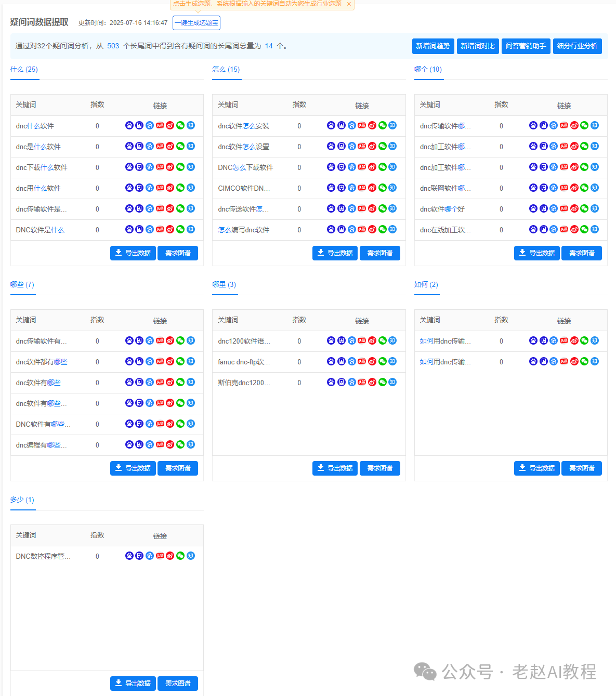616x696 pixels.
Task: Export data from the 什么 panel
Action: [x=133, y=253]
